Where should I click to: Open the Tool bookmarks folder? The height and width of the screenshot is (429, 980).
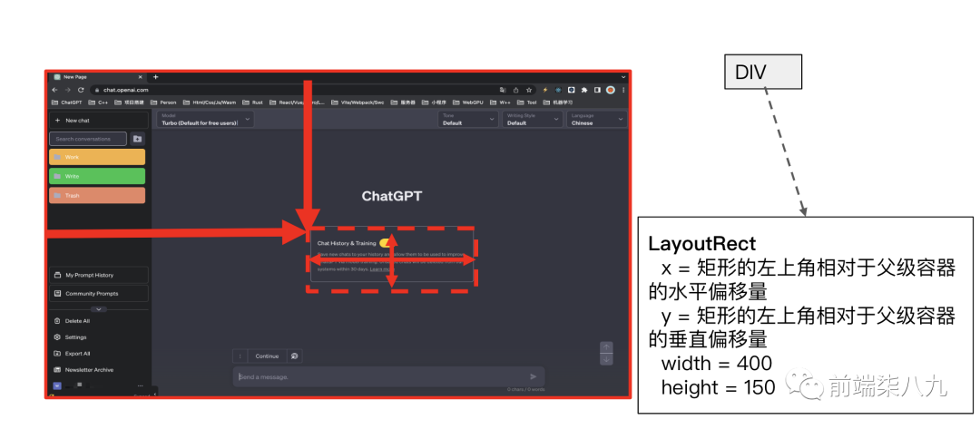(x=527, y=102)
